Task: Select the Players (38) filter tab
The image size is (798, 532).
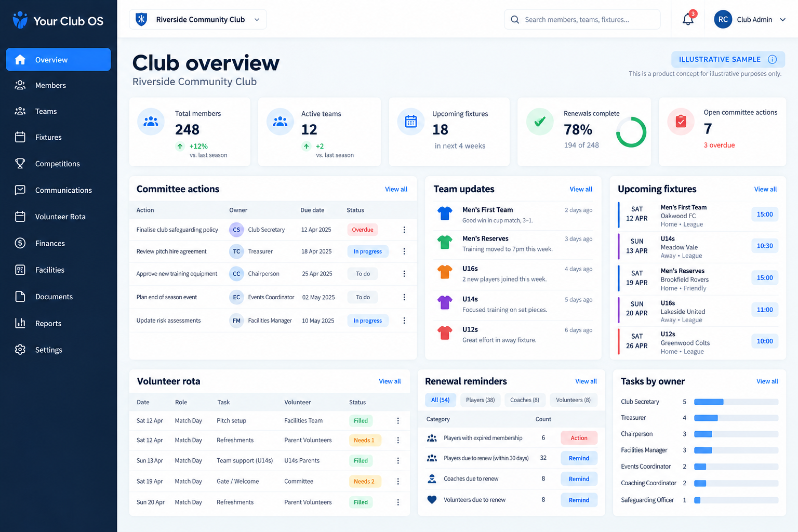Action: pyautogui.click(x=480, y=400)
